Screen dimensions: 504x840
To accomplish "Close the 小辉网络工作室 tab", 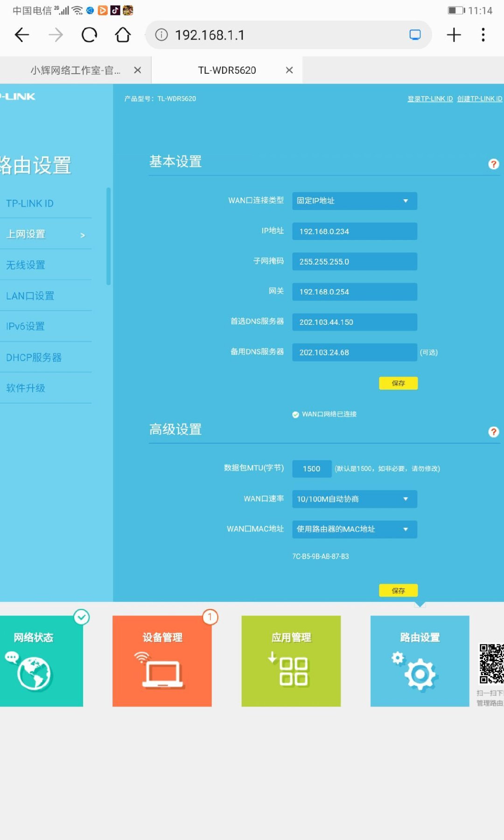I will (x=138, y=70).
